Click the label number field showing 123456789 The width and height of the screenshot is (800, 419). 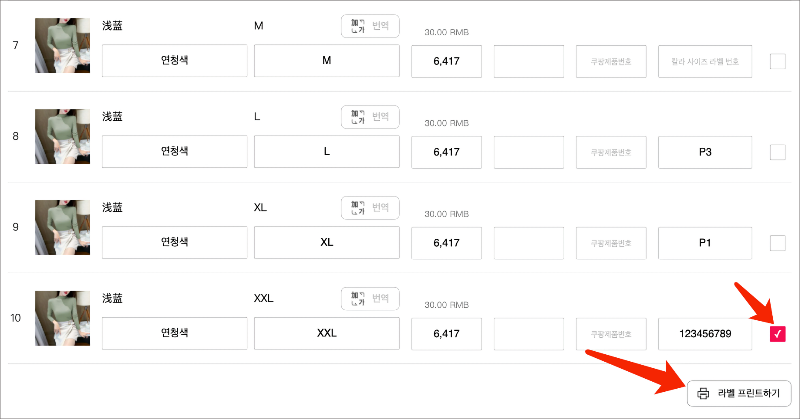(x=705, y=333)
